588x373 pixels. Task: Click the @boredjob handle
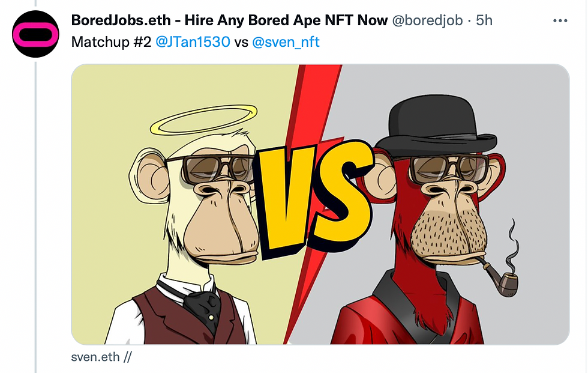pos(427,20)
